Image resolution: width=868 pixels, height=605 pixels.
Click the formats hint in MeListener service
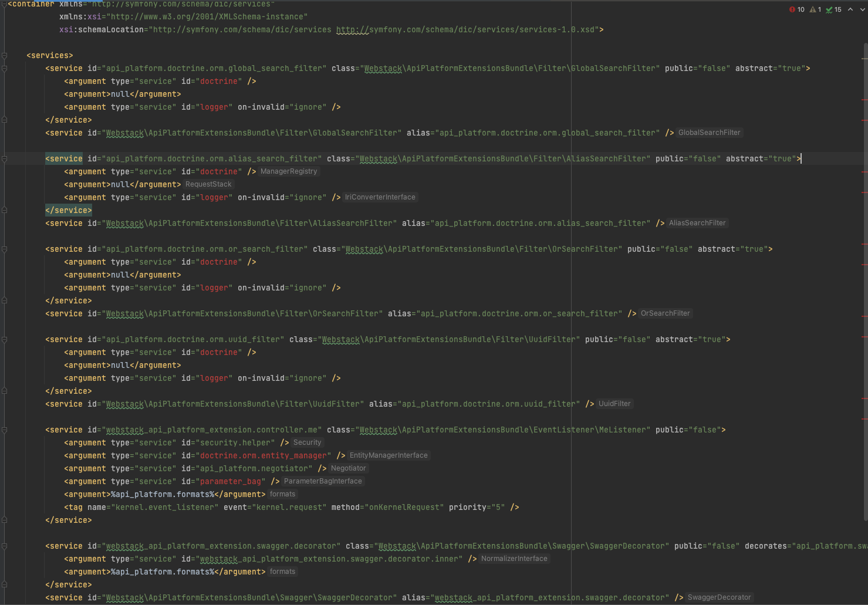[x=282, y=494]
